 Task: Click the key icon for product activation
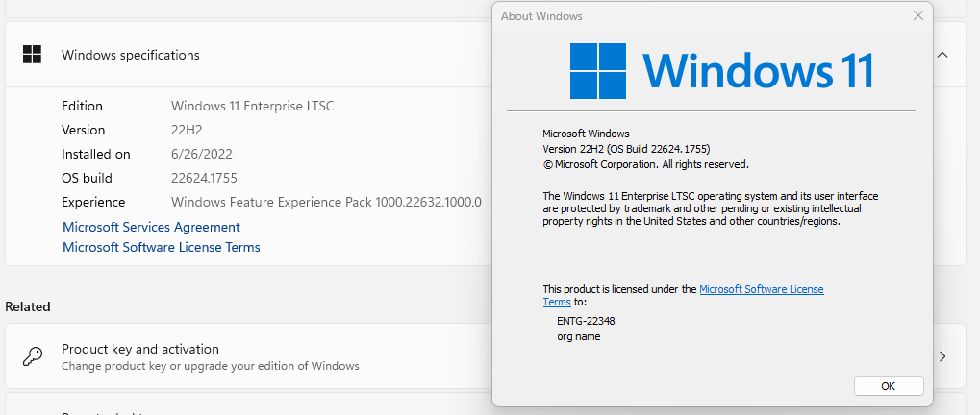[x=33, y=356]
